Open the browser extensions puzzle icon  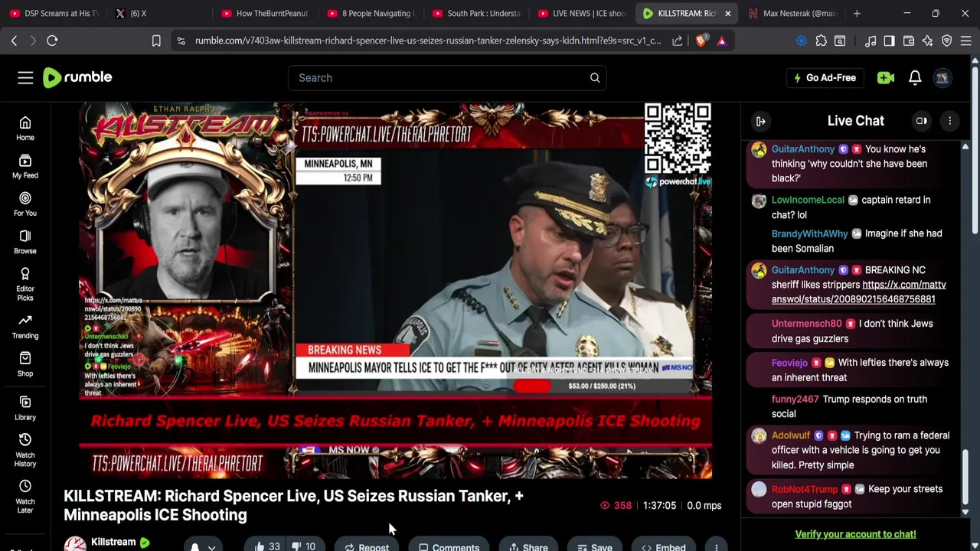pos(822,41)
